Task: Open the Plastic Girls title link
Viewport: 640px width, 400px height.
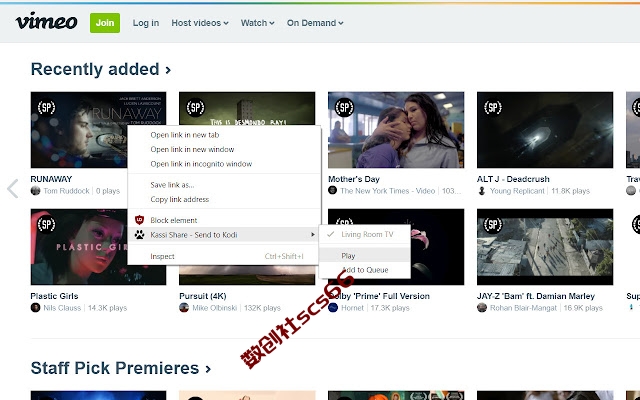Action: tap(54, 296)
